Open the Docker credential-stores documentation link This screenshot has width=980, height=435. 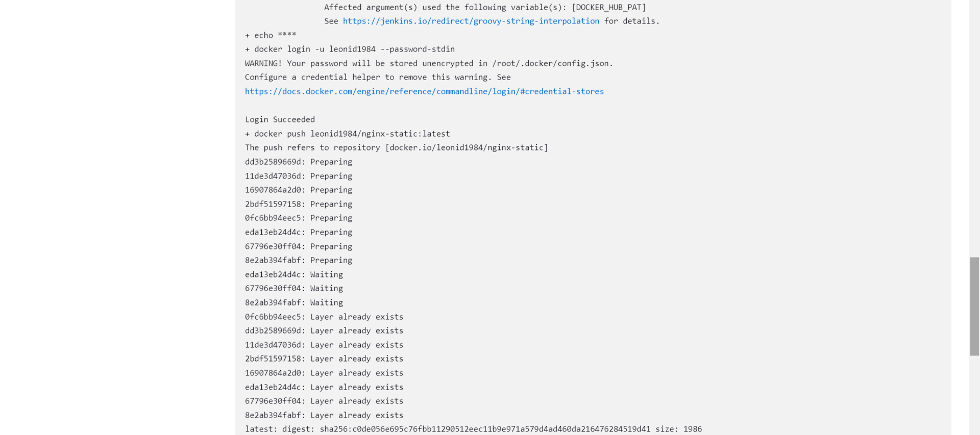coord(424,91)
